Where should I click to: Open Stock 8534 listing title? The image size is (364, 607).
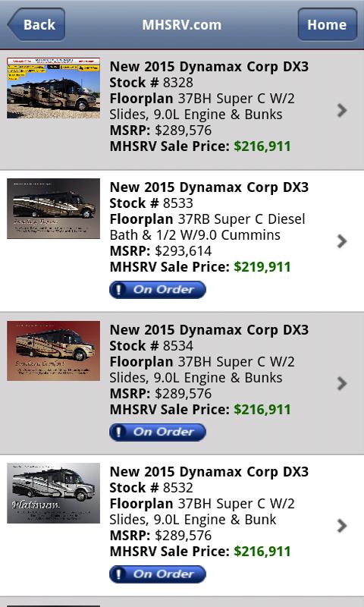209,330
